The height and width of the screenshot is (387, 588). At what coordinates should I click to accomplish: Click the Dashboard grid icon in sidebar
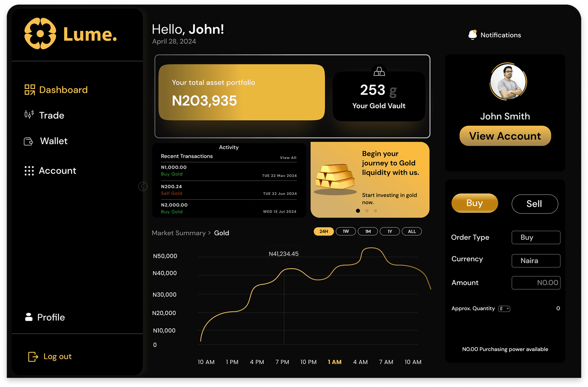[x=30, y=90]
